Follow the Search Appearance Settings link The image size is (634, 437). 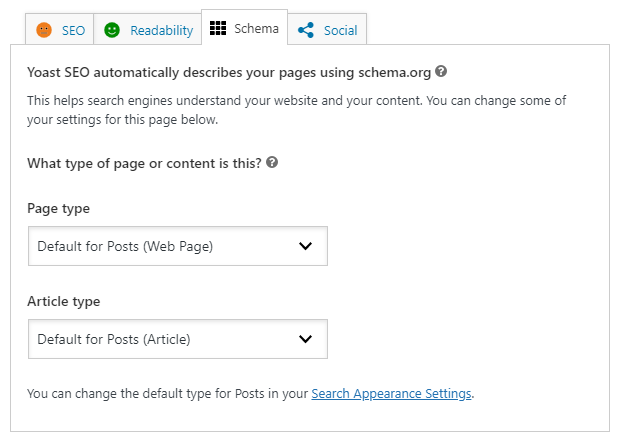coord(391,394)
